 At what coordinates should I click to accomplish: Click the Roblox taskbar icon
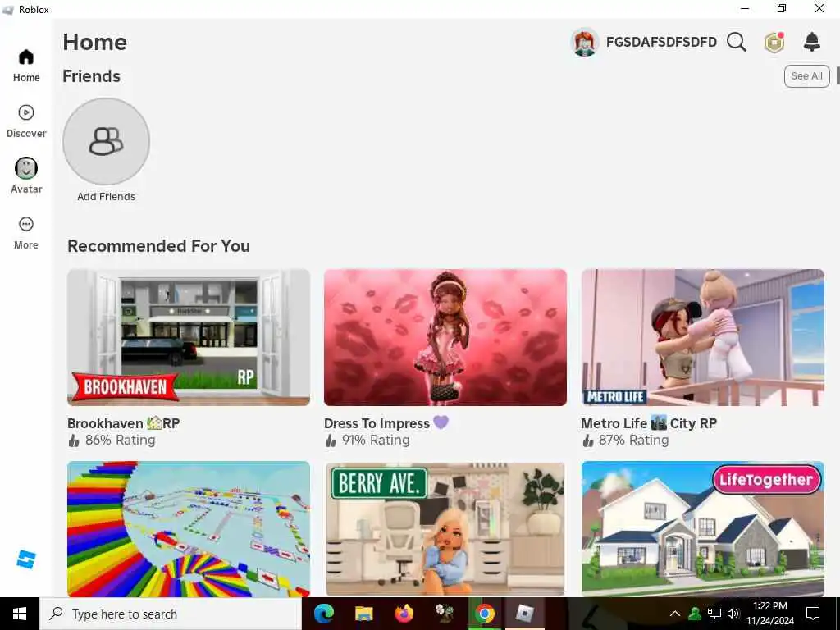pos(525,614)
